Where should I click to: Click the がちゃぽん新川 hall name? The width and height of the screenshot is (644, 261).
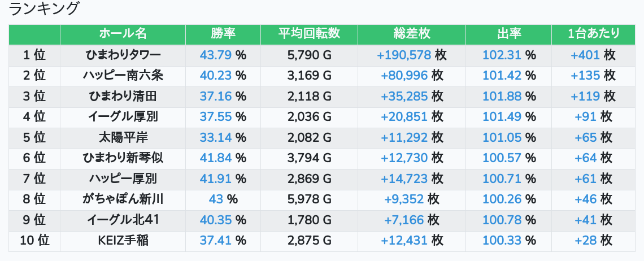coord(123,199)
